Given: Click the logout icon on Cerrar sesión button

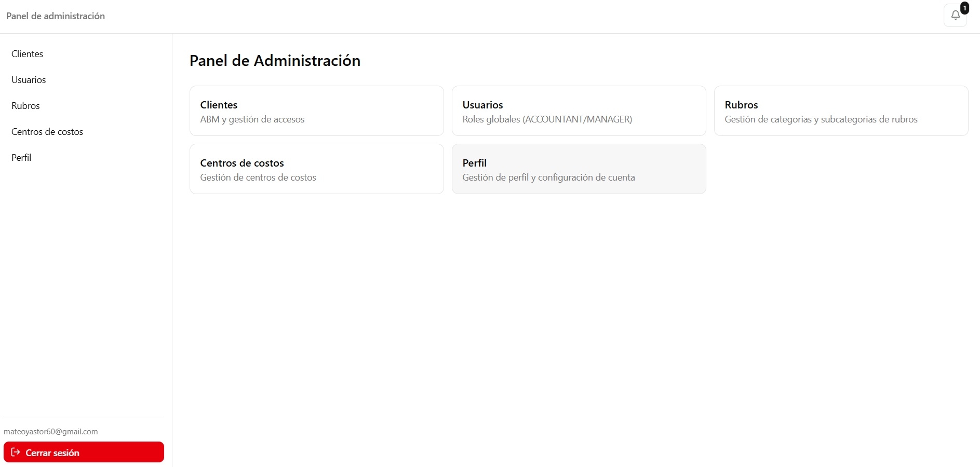Looking at the screenshot, I should (x=16, y=452).
